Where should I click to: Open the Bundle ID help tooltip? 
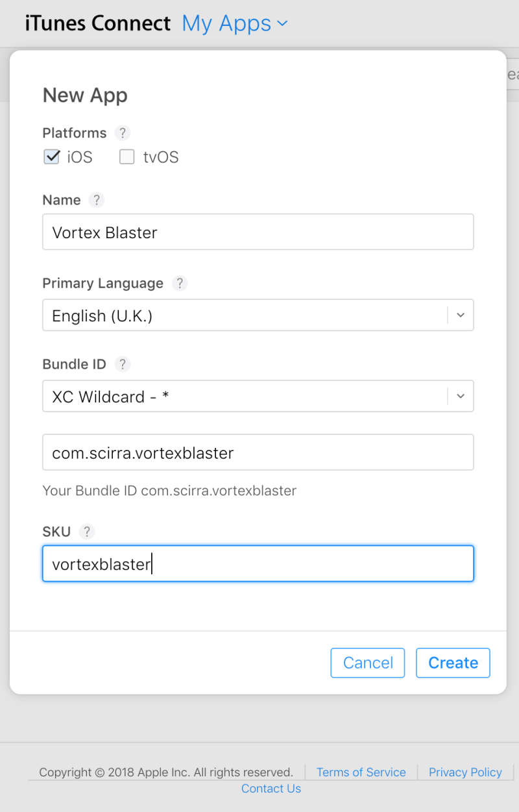click(x=122, y=364)
